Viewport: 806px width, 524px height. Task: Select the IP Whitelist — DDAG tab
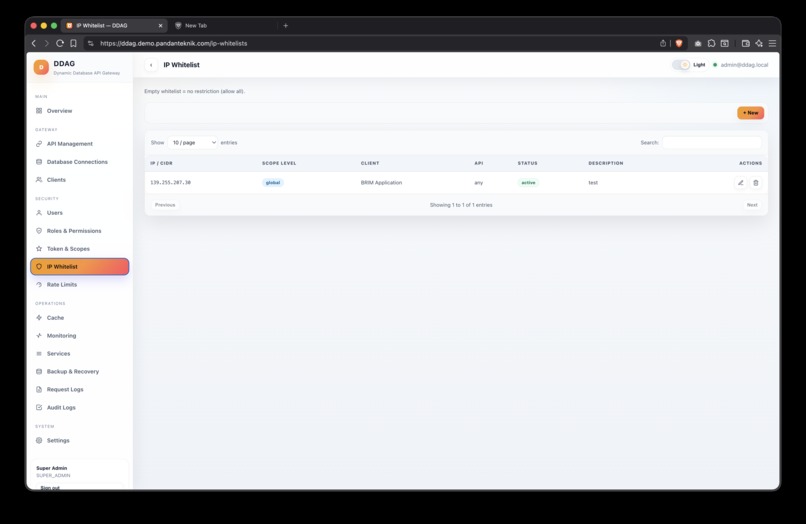[113, 25]
